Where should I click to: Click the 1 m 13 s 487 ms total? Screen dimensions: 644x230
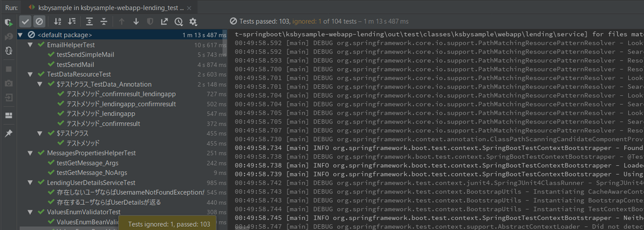point(204,35)
